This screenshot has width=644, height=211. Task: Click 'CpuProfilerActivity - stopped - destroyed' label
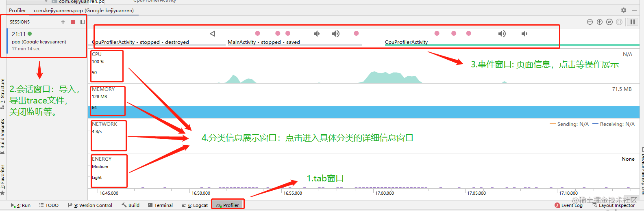(x=141, y=42)
